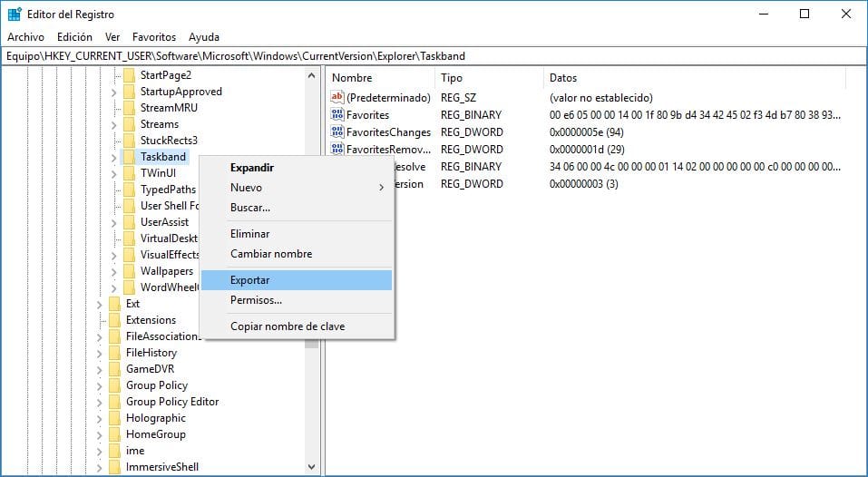Click the Registry Editor app icon in title bar
The image size is (868, 477).
coord(15,14)
